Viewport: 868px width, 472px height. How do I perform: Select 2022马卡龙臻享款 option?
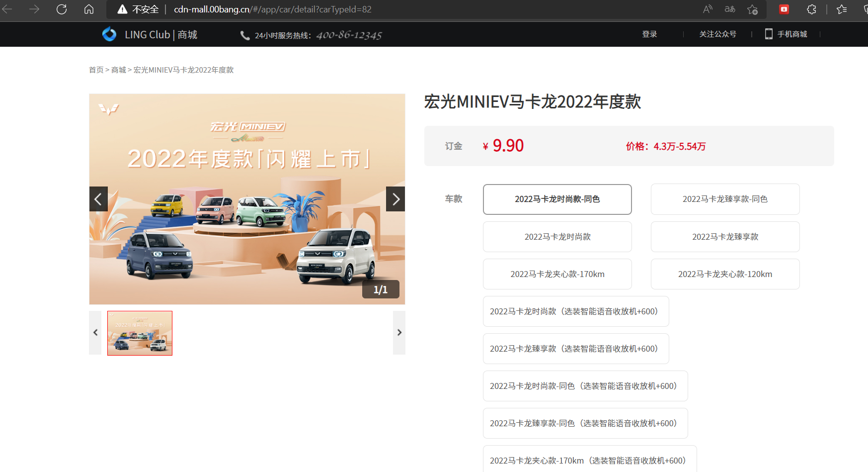[725, 237]
